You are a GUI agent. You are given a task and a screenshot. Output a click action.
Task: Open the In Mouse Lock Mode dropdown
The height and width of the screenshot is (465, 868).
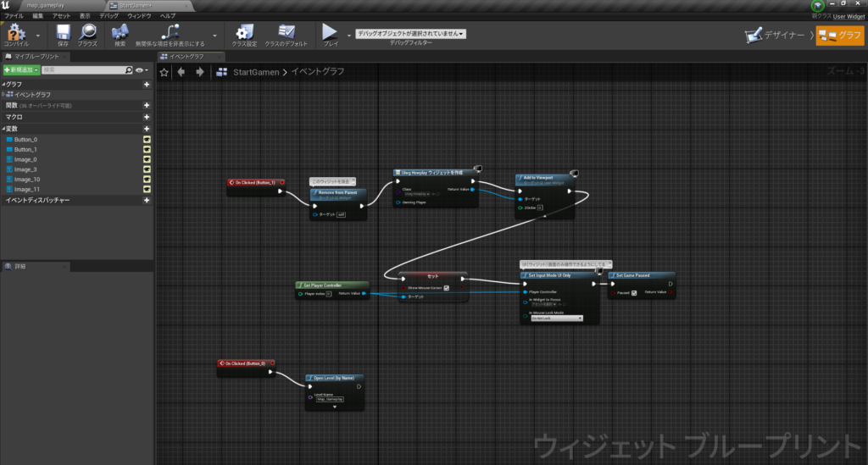tap(556, 318)
